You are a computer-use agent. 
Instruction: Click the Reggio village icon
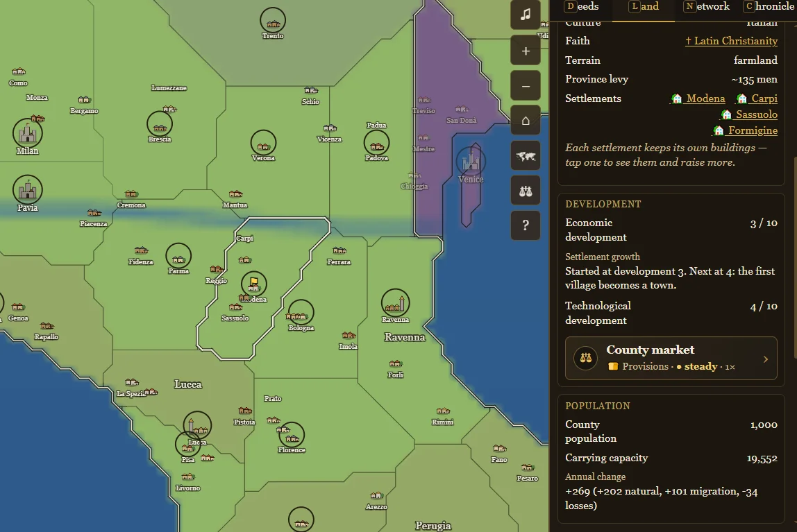(217, 269)
